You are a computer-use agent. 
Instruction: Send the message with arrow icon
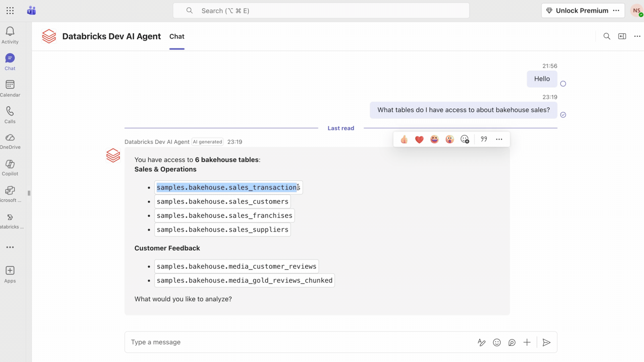coord(546,342)
